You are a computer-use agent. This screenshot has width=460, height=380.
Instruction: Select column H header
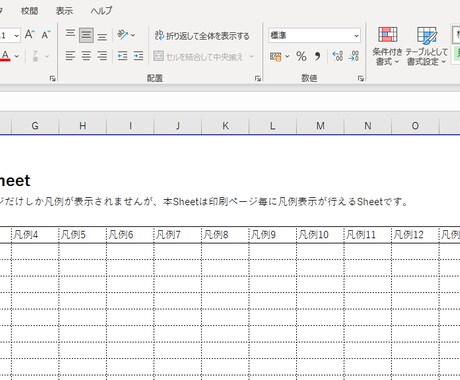click(83, 126)
